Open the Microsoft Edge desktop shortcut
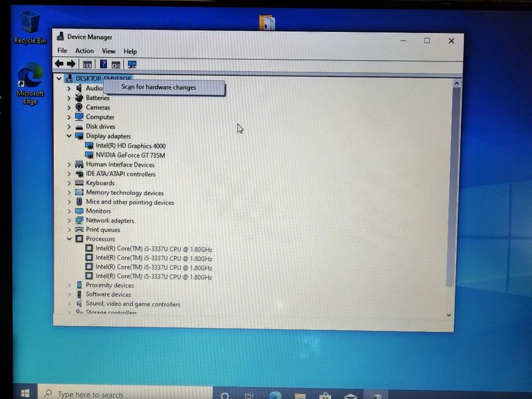This screenshot has height=399, width=532. tap(30, 84)
